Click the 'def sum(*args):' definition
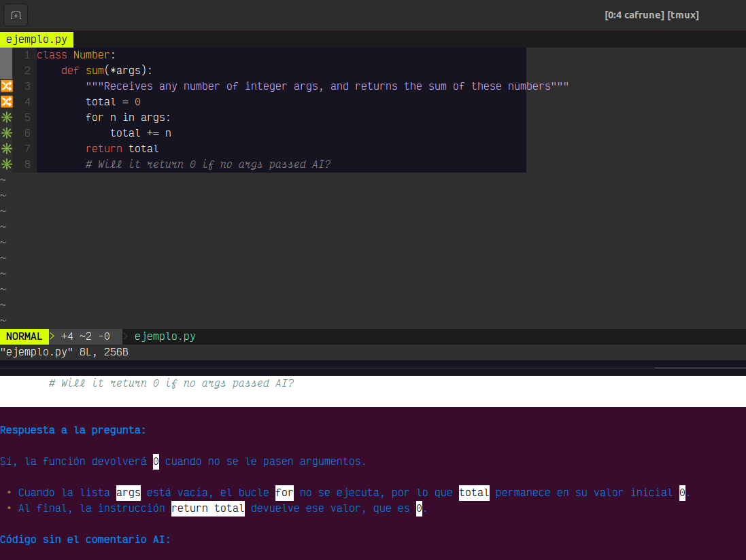Screen dimensions: 746x560 [x=107, y=71]
